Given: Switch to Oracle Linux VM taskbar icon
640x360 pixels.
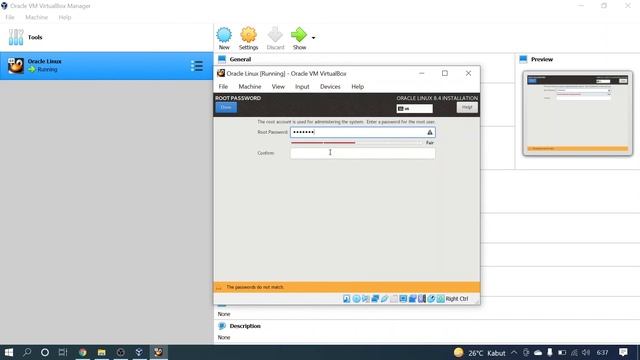Looking at the screenshot, I should (x=158, y=352).
